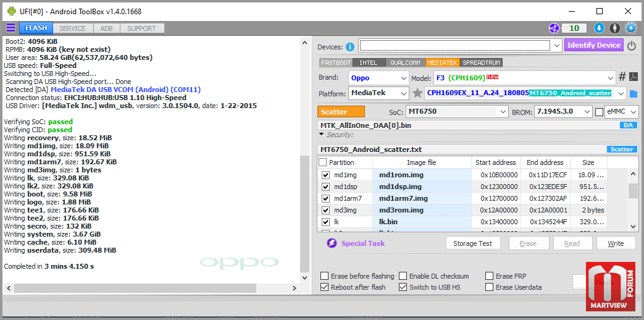Screen dimensions: 644x320
Task: Enable DL checksum option
Action: click(403, 276)
